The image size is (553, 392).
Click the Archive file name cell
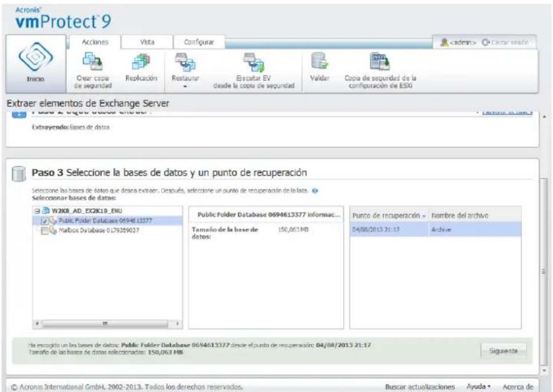pos(441,229)
